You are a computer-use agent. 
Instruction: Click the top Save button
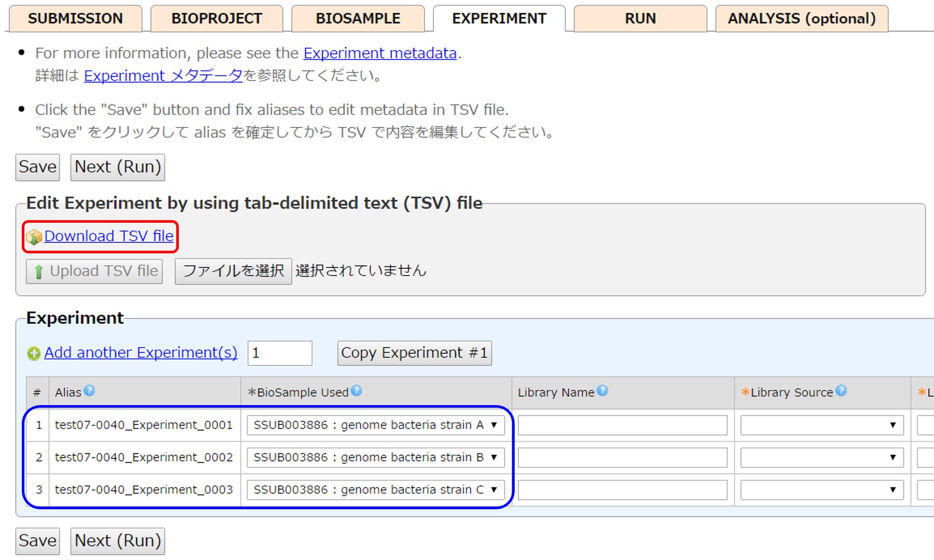(x=37, y=167)
